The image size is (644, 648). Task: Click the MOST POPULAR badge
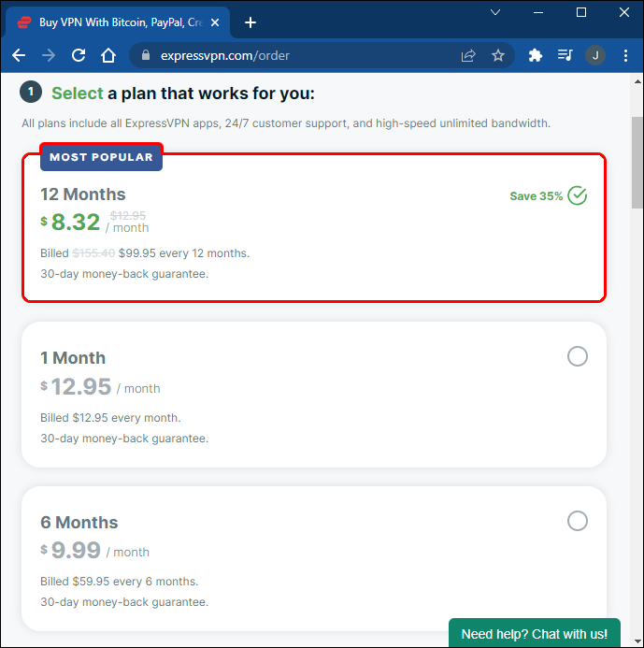tap(101, 157)
